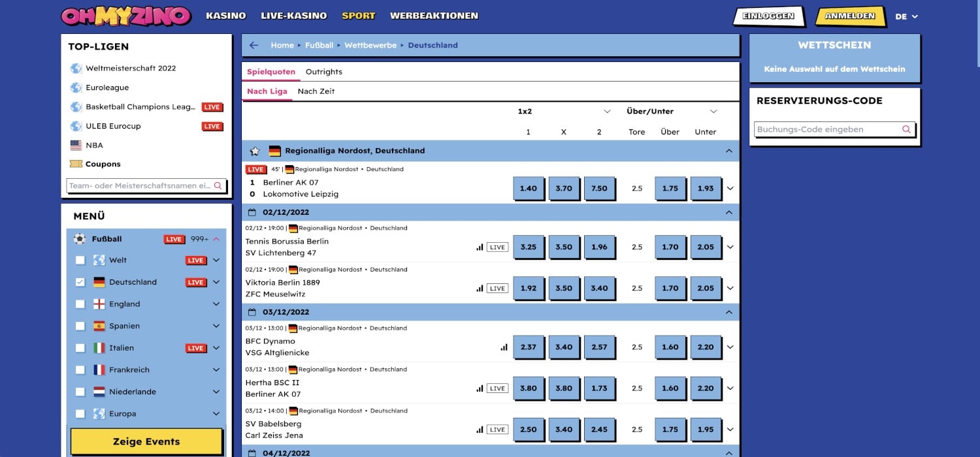Switch to the Nach Zeit tab
Screen dimensions: 980x457
pyautogui.click(x=316, y=91)
